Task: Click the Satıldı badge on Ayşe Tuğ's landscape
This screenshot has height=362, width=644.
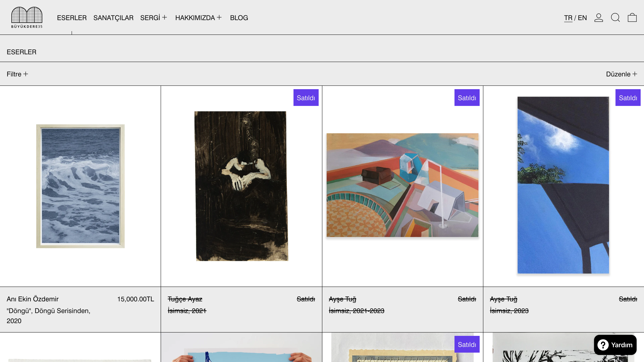Action: (x=467, y=97)
